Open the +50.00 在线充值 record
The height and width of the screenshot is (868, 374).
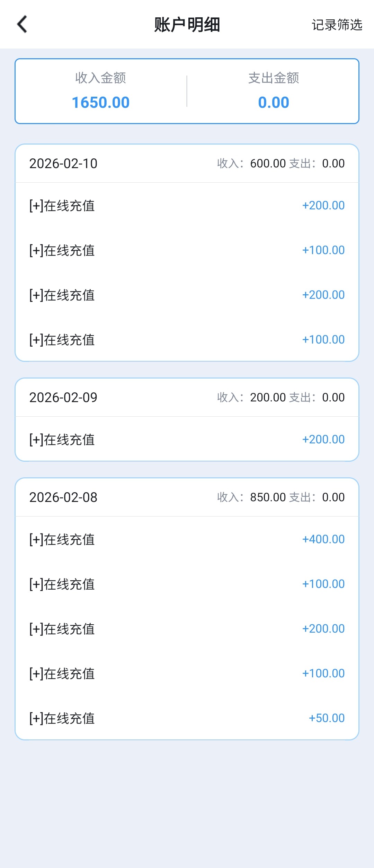click(187, 718)
